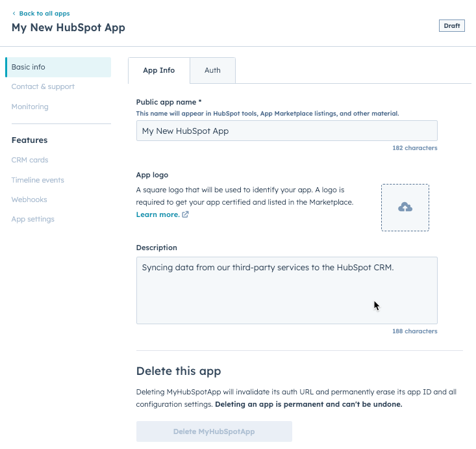Navigate to Monitoring section

(x=30, y=107)
